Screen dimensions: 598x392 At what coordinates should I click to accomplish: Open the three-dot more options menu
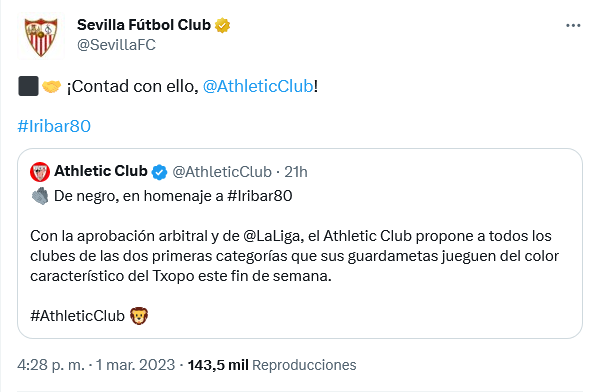point(573,26)
